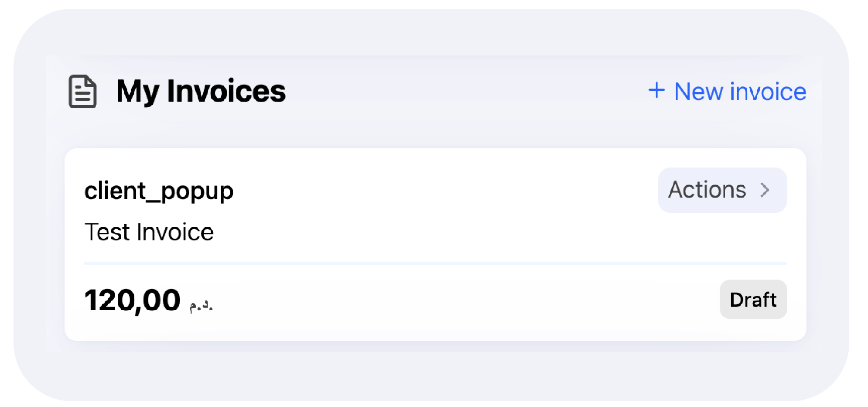Click the word Invoices in the header
Viewport: 868px width, 407px height.
tap(226, 91)
